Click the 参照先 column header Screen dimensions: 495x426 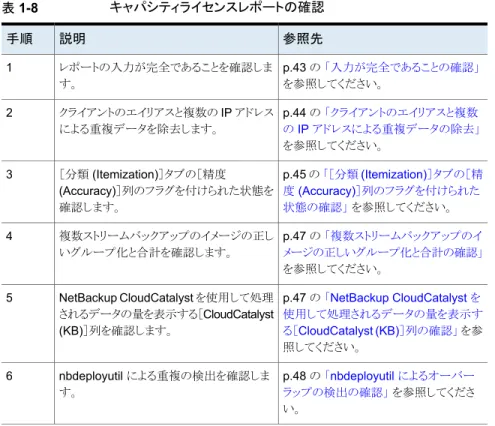click(303, 39)
